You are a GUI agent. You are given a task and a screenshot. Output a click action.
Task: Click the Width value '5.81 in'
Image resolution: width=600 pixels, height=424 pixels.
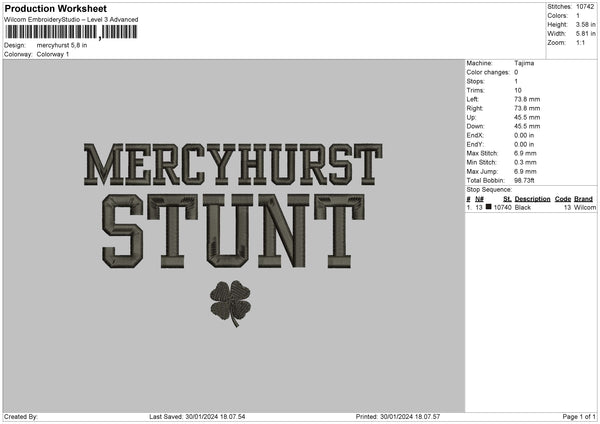coord(585,34)
